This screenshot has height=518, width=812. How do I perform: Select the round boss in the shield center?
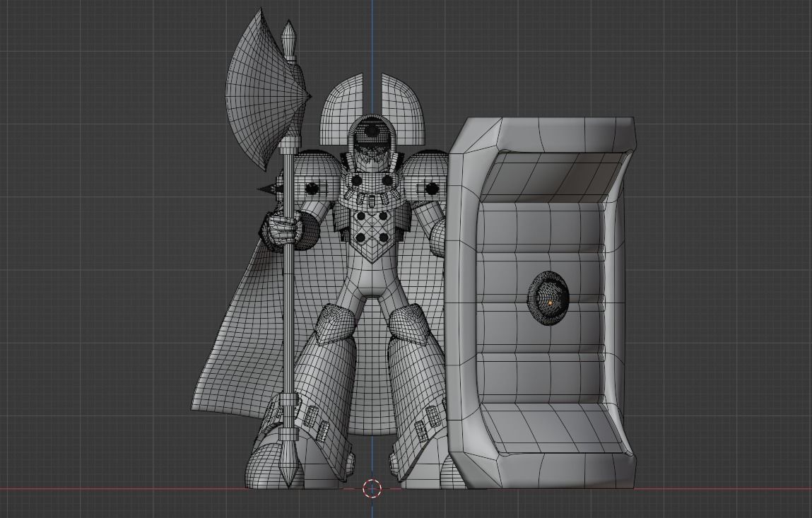pyautogui.click(x=548, y=298)
